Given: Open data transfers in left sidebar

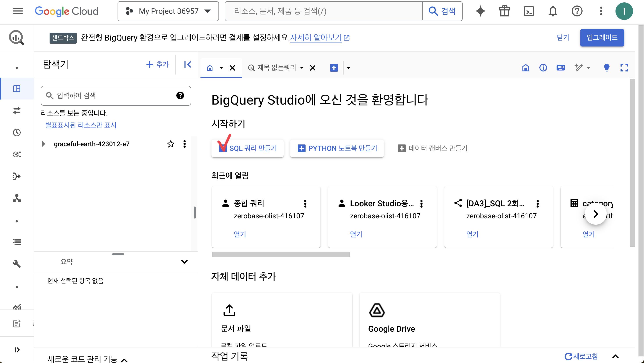Looking at the screenshot, I should click(x=17, y=110).
